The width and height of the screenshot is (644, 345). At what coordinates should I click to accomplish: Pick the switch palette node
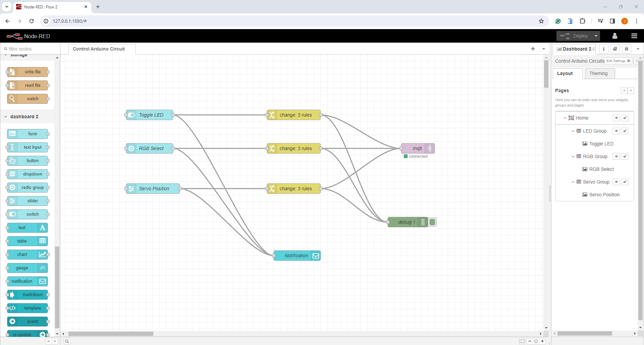(x=28, y=214)
